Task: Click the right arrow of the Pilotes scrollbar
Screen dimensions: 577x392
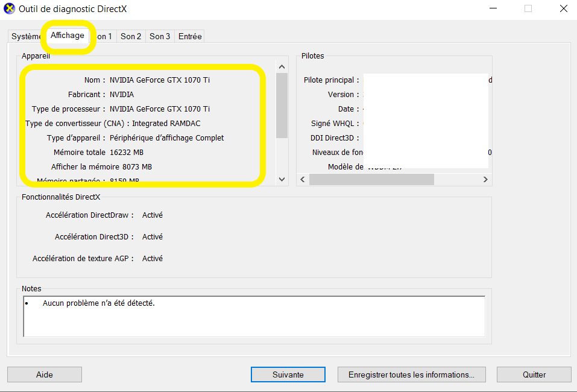Action: 485,180
